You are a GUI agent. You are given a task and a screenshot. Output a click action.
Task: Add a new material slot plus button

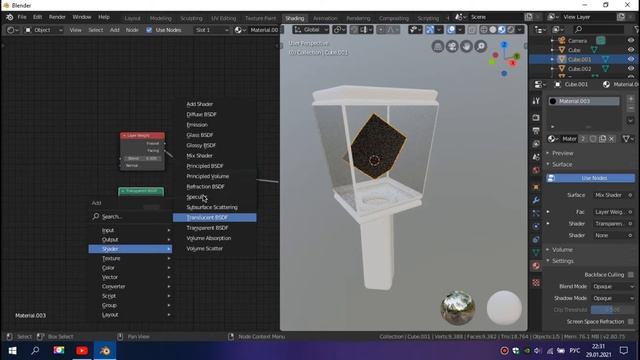coord(631,99)
